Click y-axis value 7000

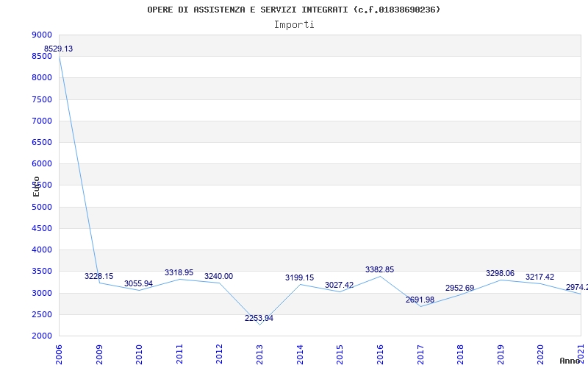42,121
